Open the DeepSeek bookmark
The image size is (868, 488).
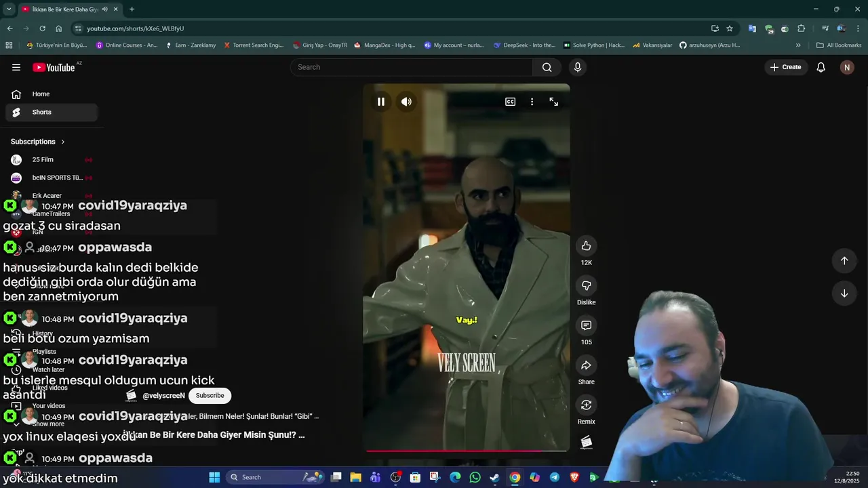(x=525, y=45)
